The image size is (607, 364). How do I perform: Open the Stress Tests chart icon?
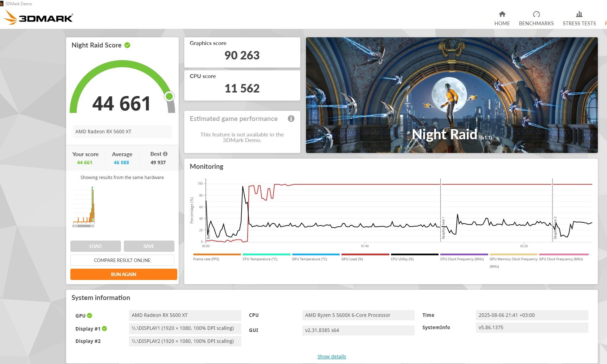click(579, 14)
